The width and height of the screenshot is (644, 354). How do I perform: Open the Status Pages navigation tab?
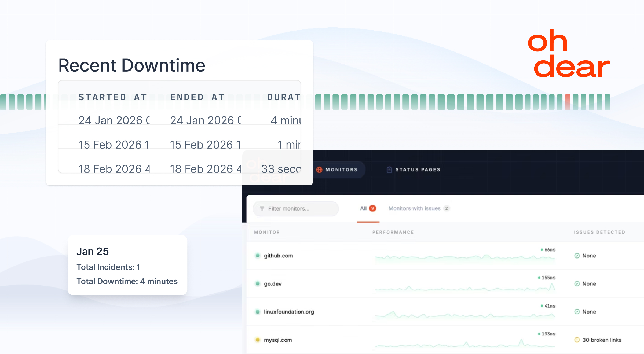(x=413, y=170)
